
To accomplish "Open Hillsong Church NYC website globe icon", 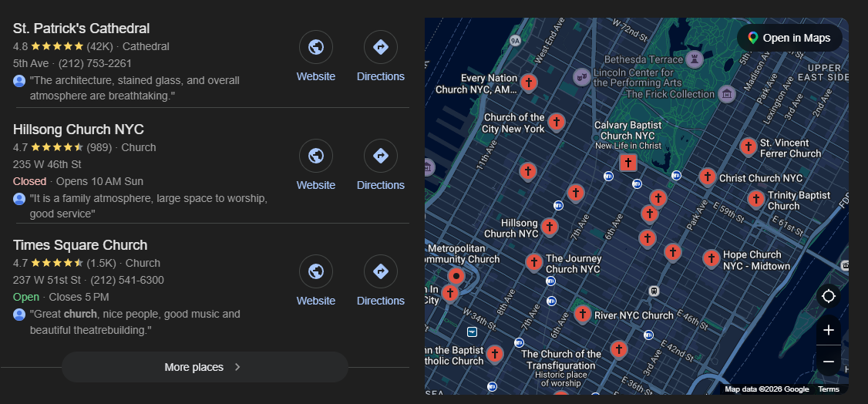I will [x=315, y=157].
